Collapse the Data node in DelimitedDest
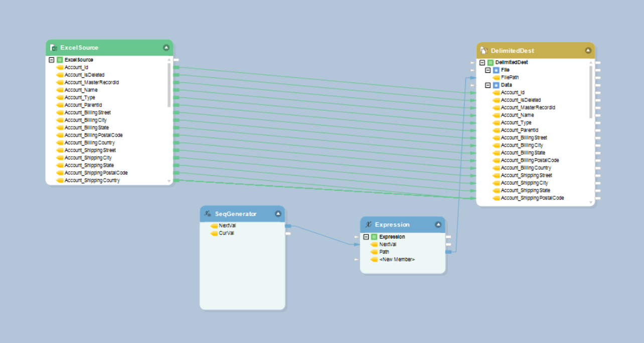Image resolution: width=644 pixels, height=343 pixels. coord(488,85)
